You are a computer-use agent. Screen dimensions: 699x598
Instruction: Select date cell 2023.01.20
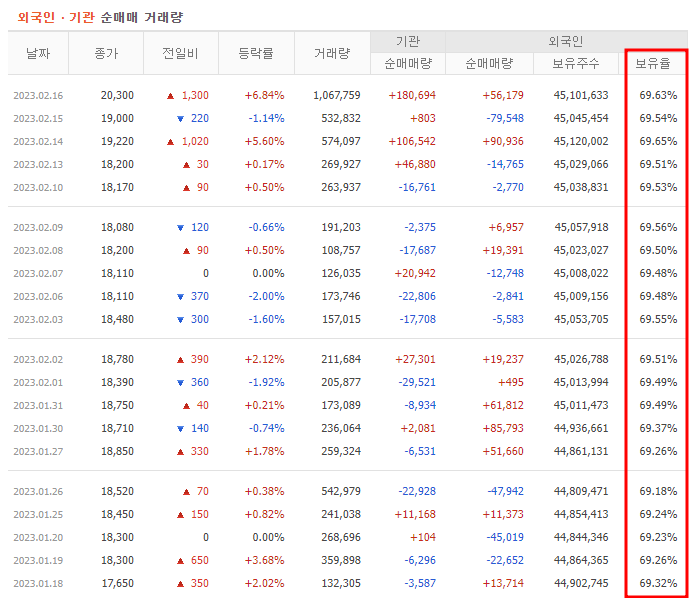38,538
